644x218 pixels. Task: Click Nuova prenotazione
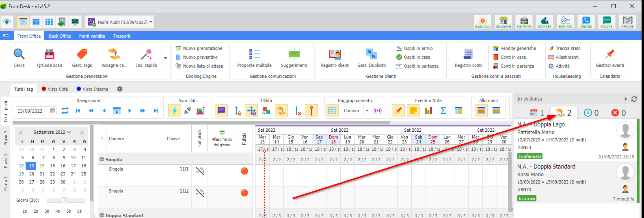[x=199, y=48]
